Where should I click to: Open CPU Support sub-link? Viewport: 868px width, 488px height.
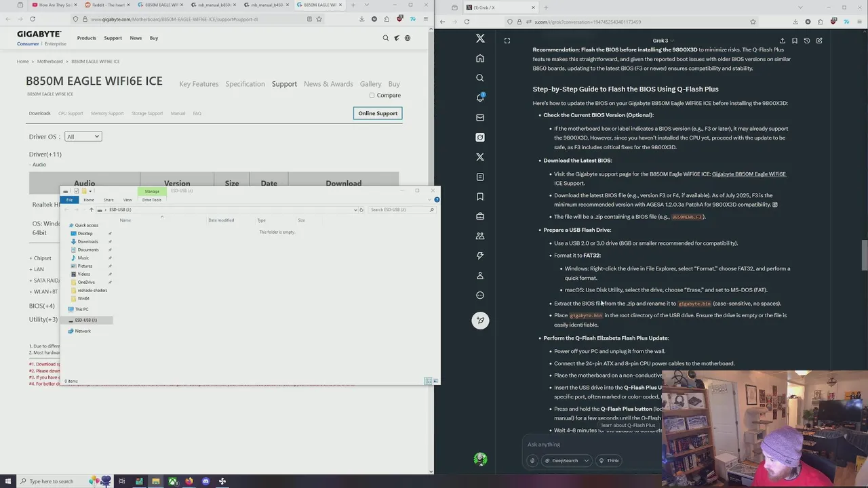(71, 113)
